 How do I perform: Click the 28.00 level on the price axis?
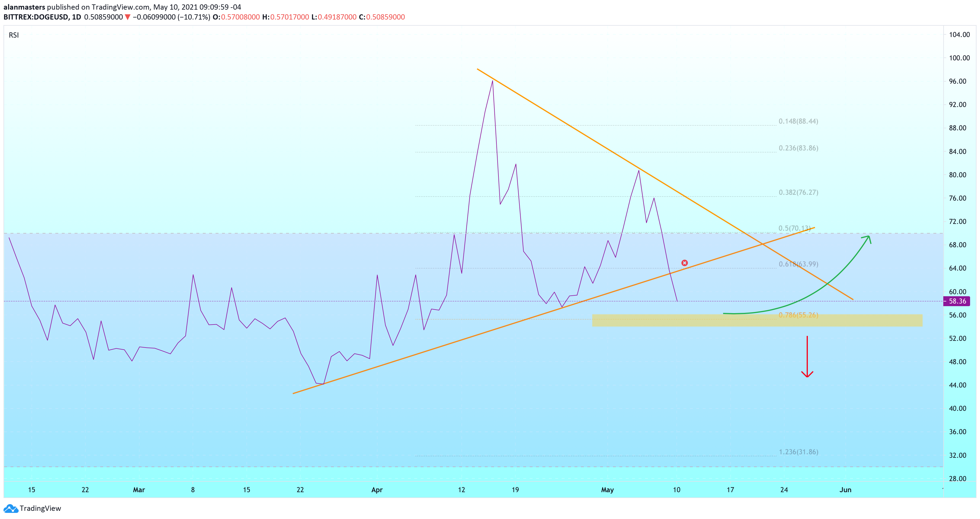pos(957,479)
